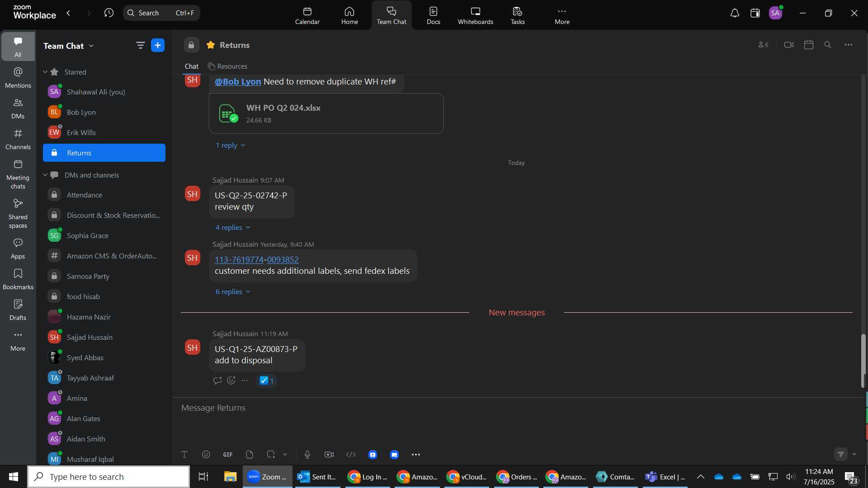Image resolution: width=868 pixels, height=488 pixels.
Task: Open the DMs sidebar section
Action: [18, 108]
